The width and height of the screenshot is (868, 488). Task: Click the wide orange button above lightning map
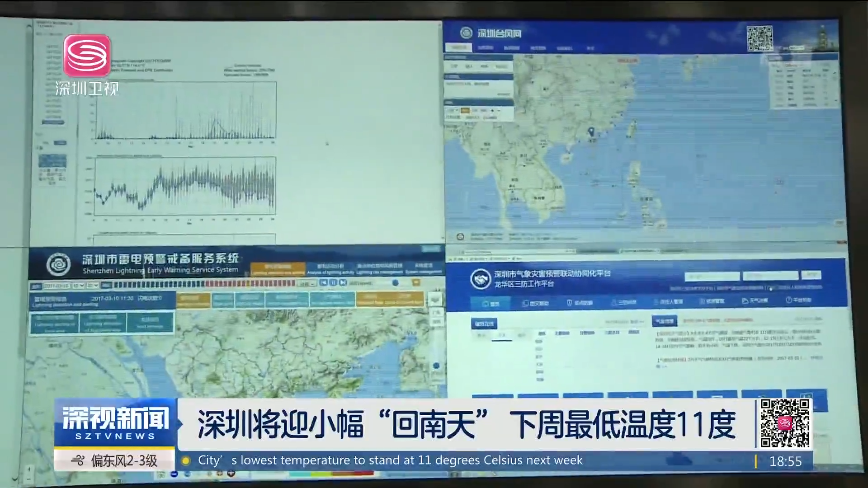(x=390, y=299)
